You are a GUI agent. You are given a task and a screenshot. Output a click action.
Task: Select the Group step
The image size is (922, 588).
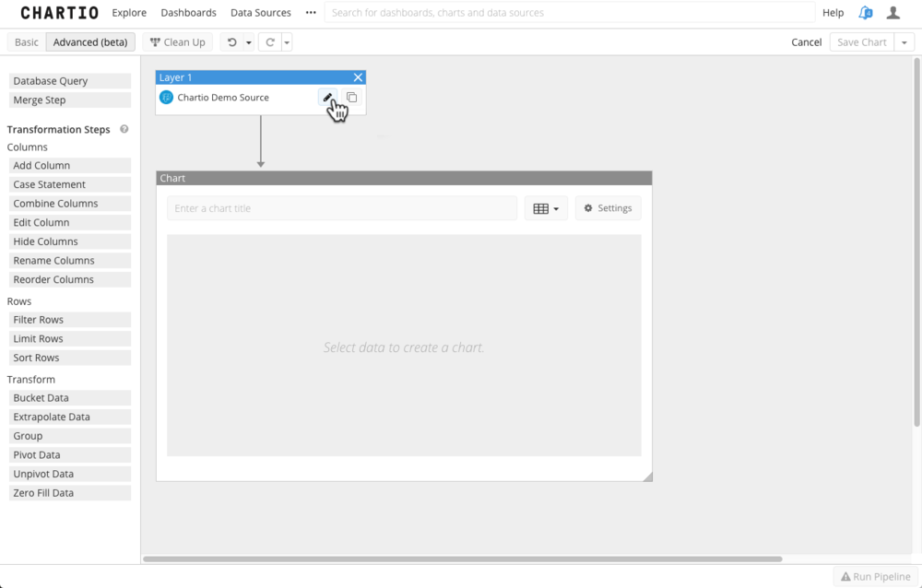click(70, 436)
